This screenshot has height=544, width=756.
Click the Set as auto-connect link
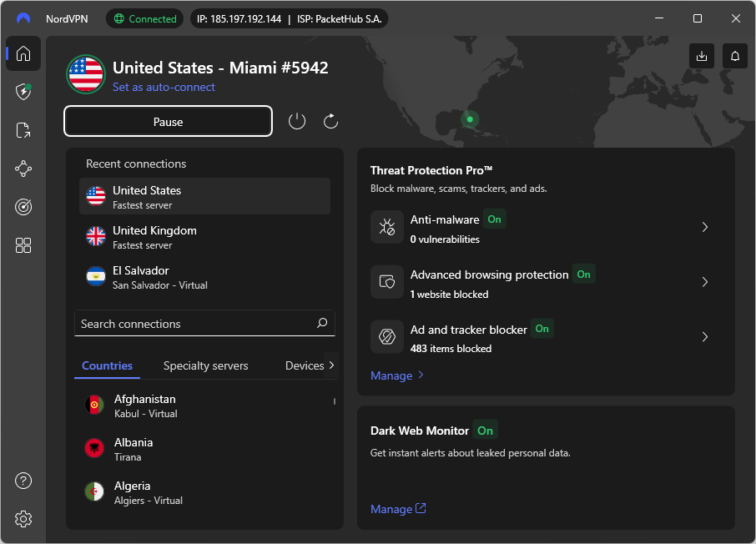(164, 87)
